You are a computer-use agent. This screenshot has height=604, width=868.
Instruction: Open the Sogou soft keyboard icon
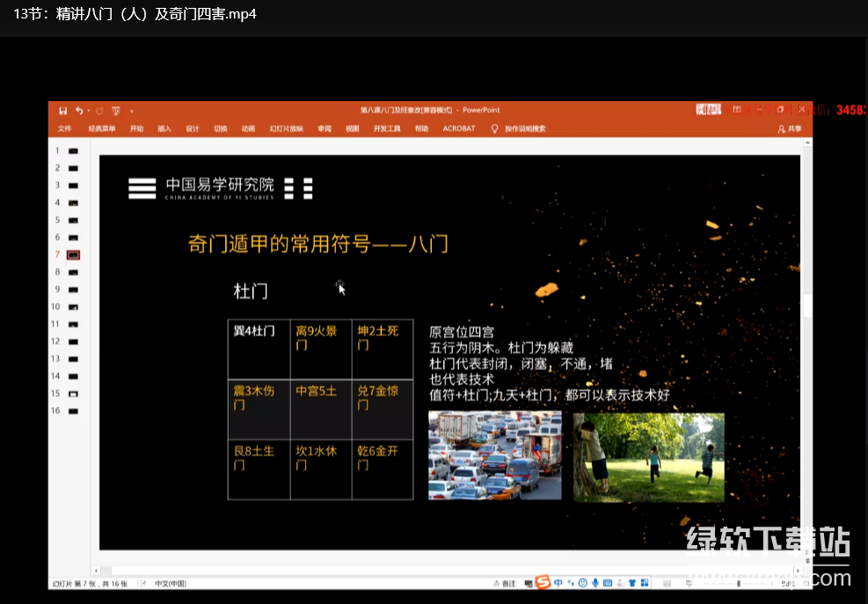click(608, 583)
